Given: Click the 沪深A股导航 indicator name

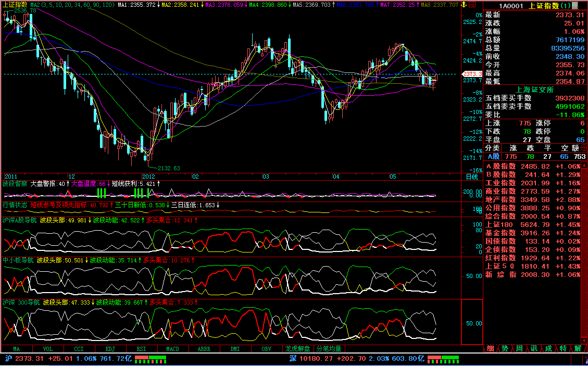Looking at the screenshot, I should pyautogui.click(x=19, y=220).
